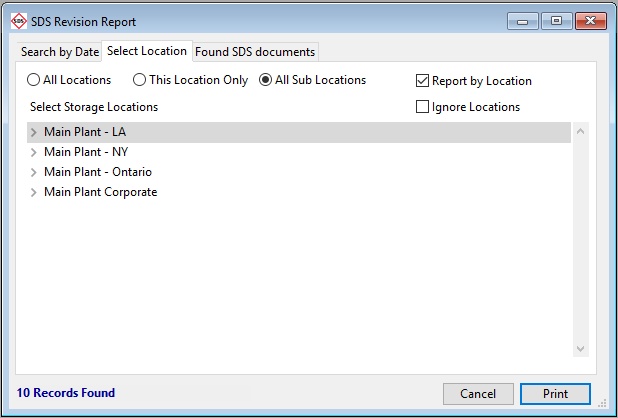Choose This Location Only option
Image resolution: width=618 pixels, height=418 pixels.
point(140,80)
